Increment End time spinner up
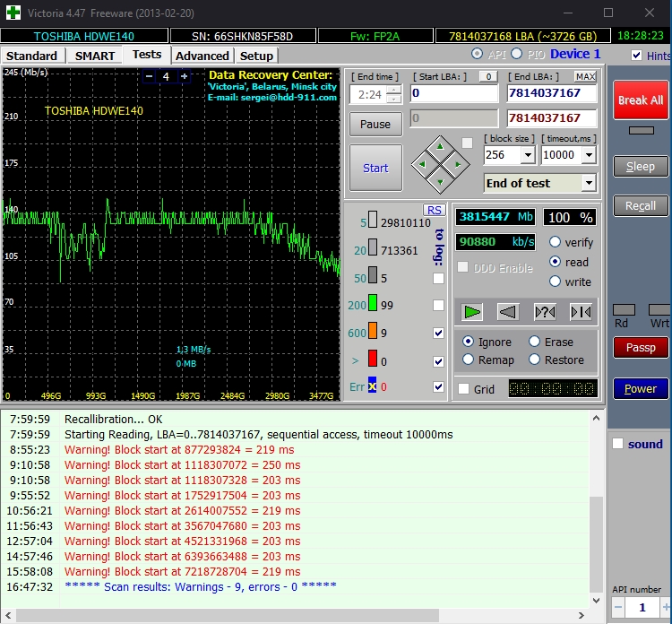This screenshot has height=624, width=672. pos(394,90)
